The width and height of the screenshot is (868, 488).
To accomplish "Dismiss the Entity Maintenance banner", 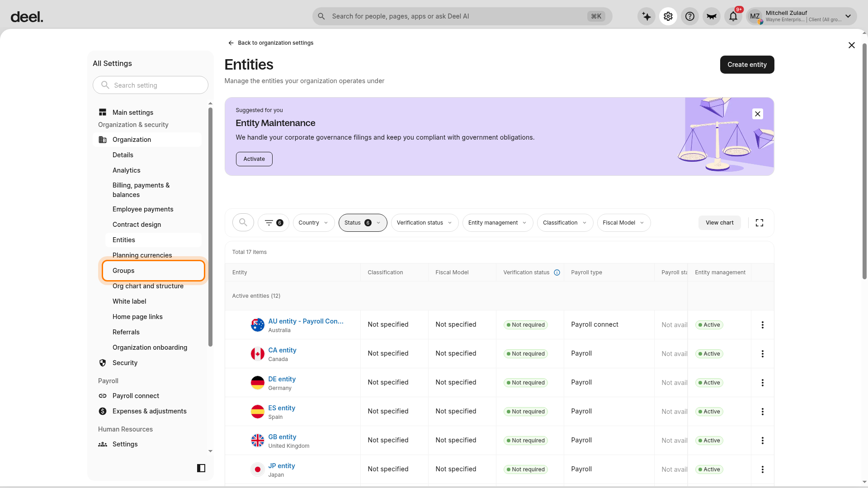I will point(758,114).
